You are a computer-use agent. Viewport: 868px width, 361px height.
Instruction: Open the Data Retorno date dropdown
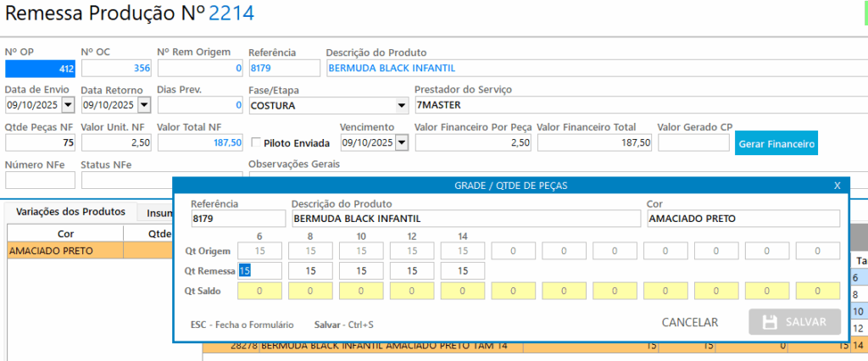143,105
